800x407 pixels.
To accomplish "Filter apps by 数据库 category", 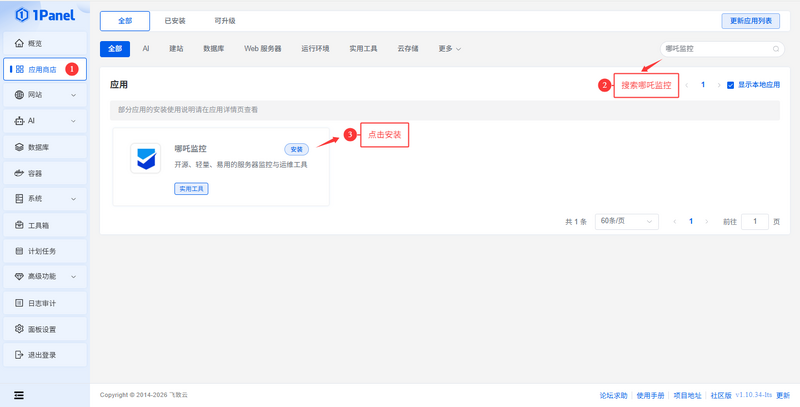I will click(214, 49).
